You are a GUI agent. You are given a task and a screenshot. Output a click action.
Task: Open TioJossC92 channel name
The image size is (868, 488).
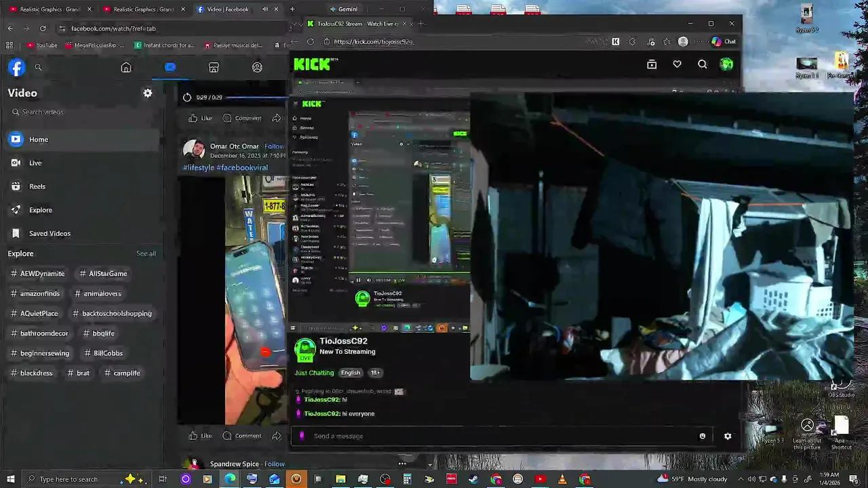tap(343, 341)
